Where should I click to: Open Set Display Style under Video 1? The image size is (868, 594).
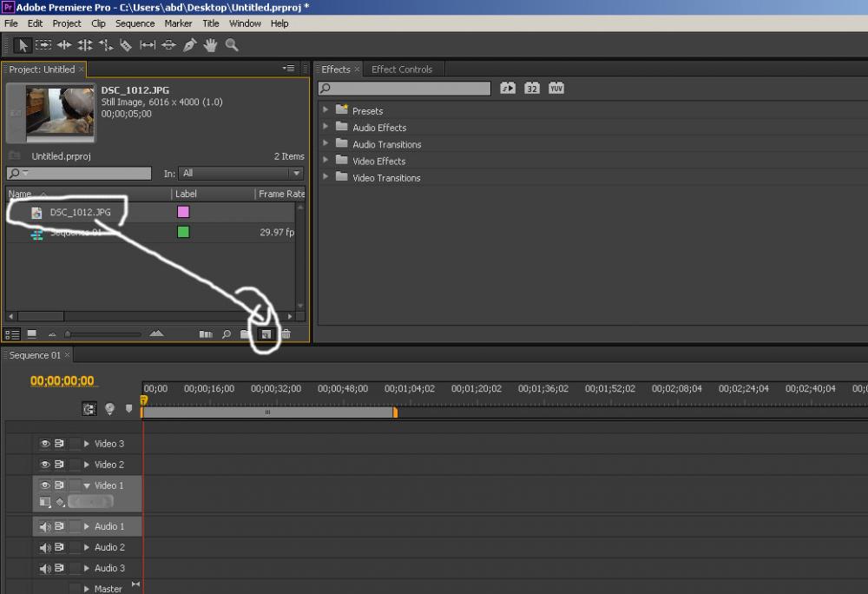click(45, 502)
